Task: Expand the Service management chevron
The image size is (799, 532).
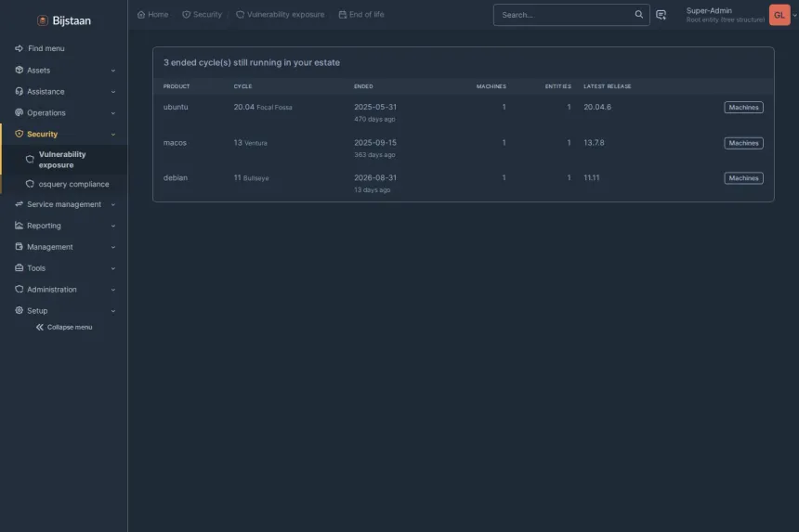Action: [113, 204]
